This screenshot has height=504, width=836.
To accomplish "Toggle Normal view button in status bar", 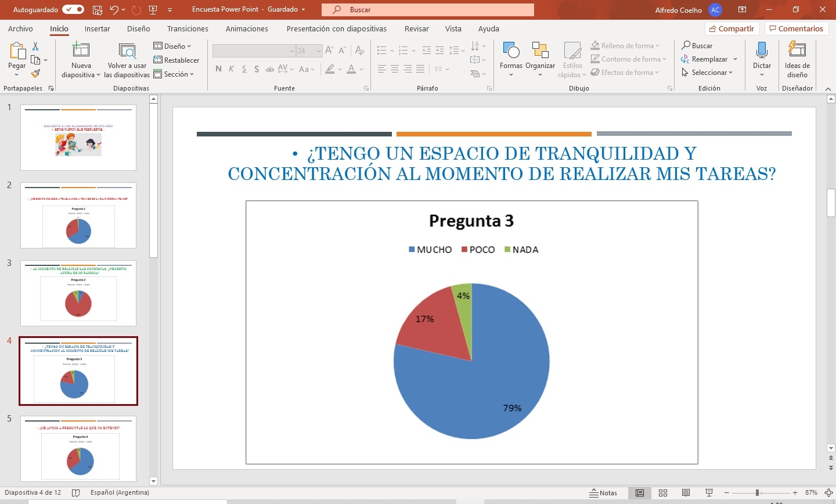I will [x=639, y=493].
